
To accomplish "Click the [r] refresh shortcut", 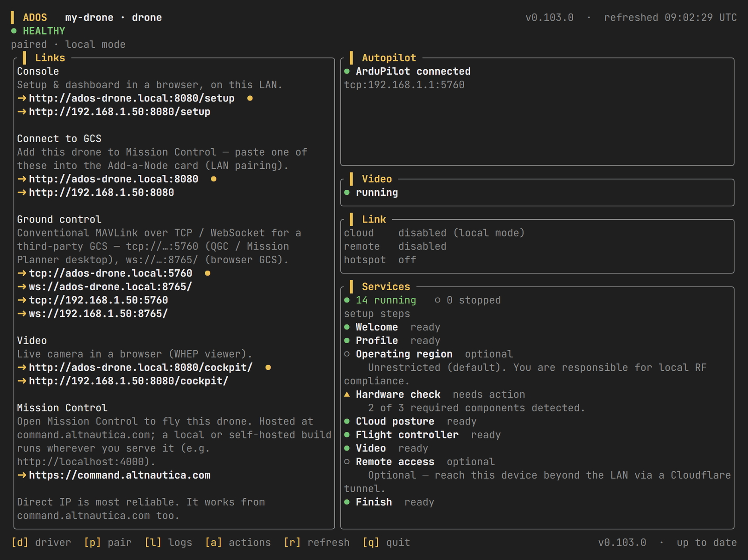I will coord(316,542).
